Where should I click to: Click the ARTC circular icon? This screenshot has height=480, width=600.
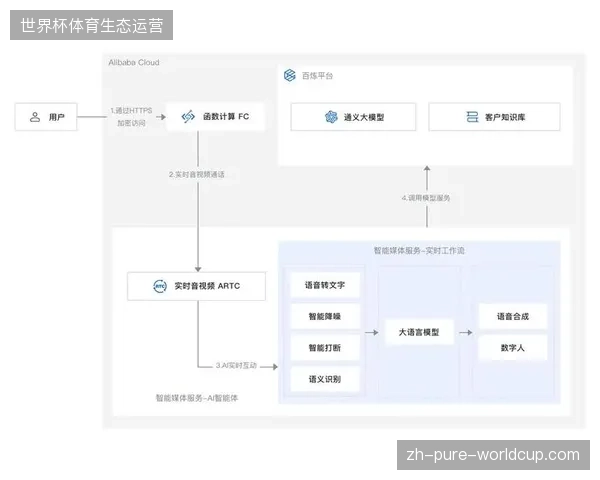coord(160,286)
